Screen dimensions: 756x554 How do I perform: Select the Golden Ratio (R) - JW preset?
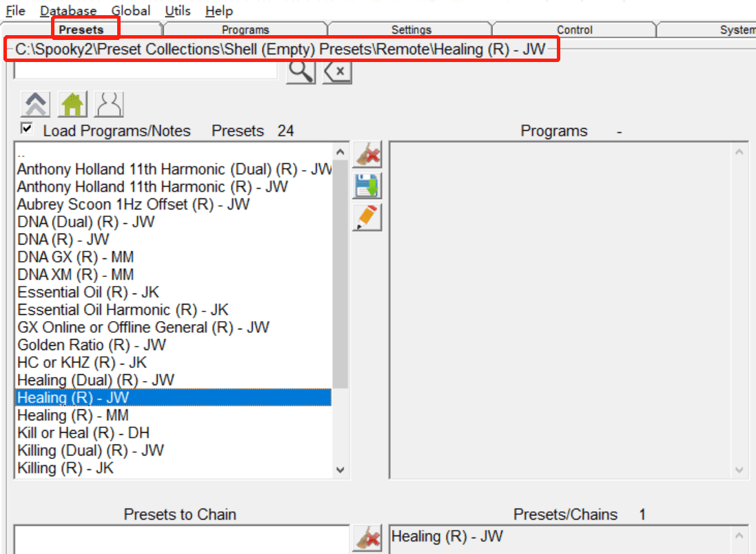pos(92,345)
